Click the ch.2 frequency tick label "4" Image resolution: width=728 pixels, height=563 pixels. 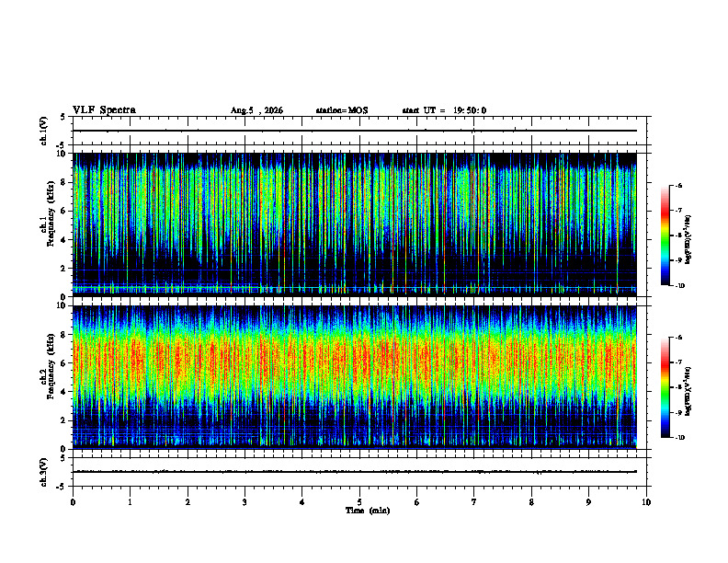pos(63,392)
